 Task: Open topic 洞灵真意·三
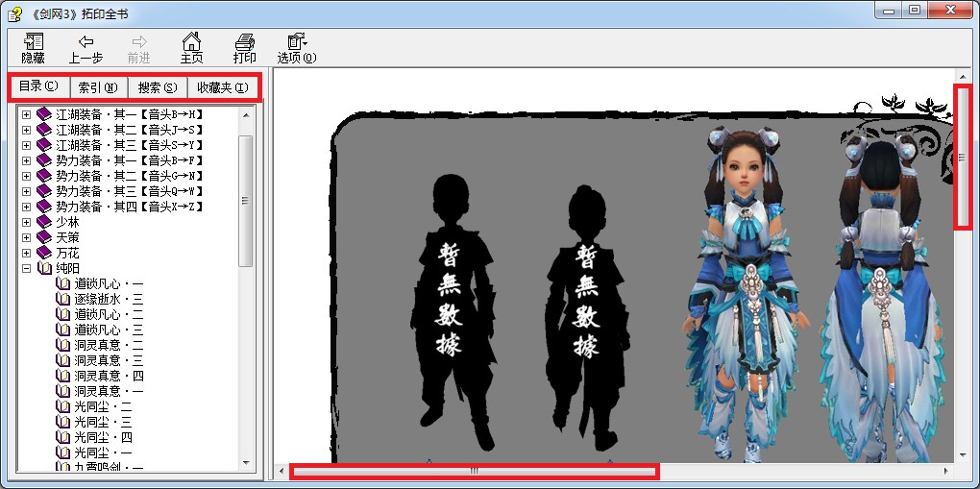click(109, 360)
